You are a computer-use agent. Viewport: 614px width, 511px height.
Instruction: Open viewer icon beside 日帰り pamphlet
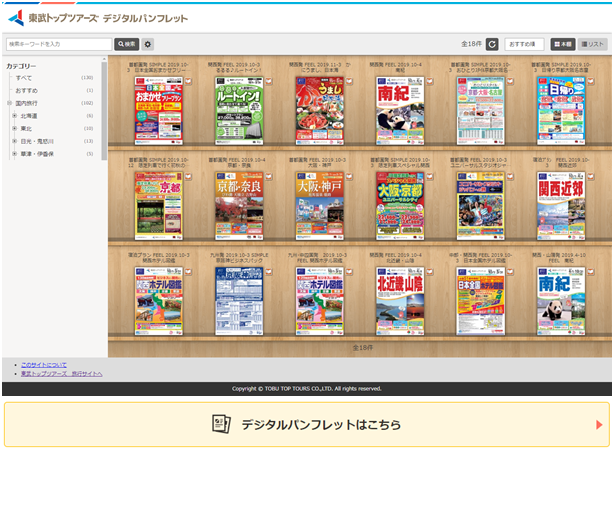click(x=591, y=81)
